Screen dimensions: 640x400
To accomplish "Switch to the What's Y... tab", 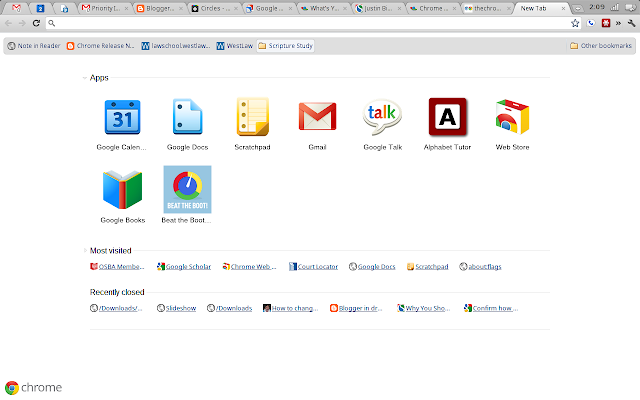I will coord(324,8).
